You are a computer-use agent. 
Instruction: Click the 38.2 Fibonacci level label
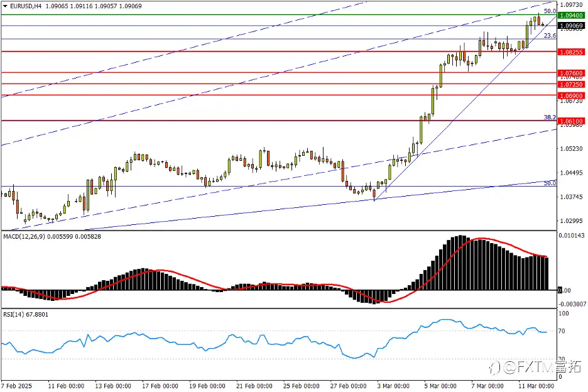tap(550, 117)
